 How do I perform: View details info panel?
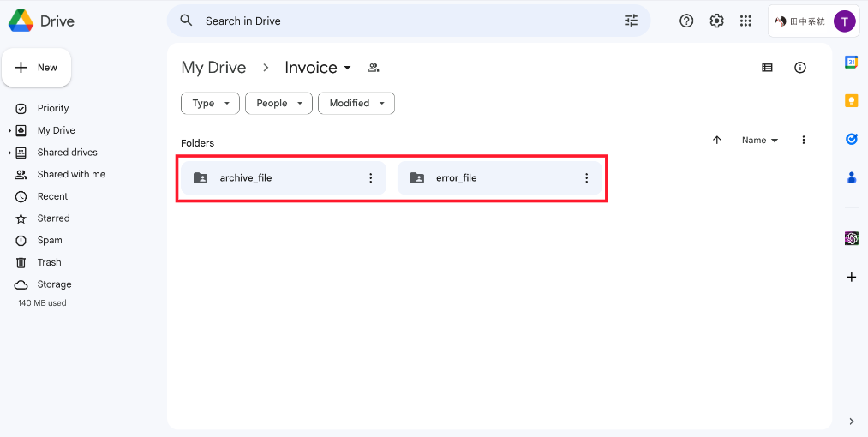coord(800,68)
